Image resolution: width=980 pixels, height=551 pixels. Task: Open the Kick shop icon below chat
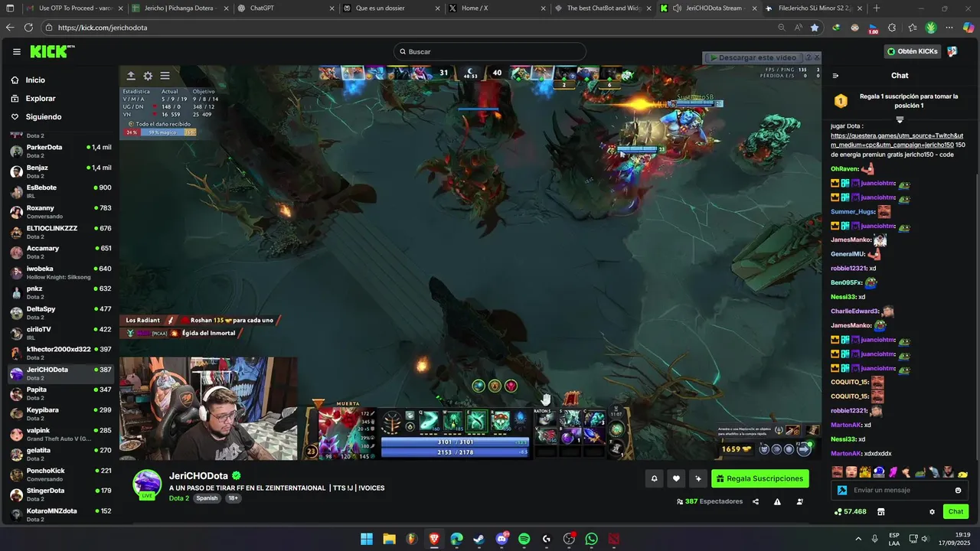[881, 512]
